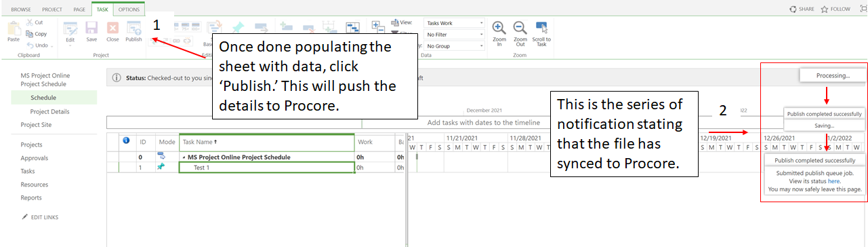Click the pencil EDIT LINKS icon
This screenshot has width=868, height=247.
click(x=25, y=216)
